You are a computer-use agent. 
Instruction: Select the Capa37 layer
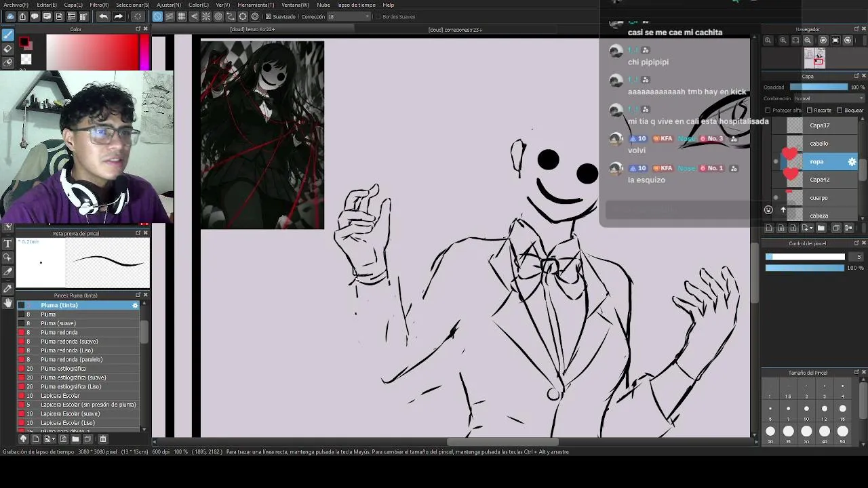click(x=820, y=125)
